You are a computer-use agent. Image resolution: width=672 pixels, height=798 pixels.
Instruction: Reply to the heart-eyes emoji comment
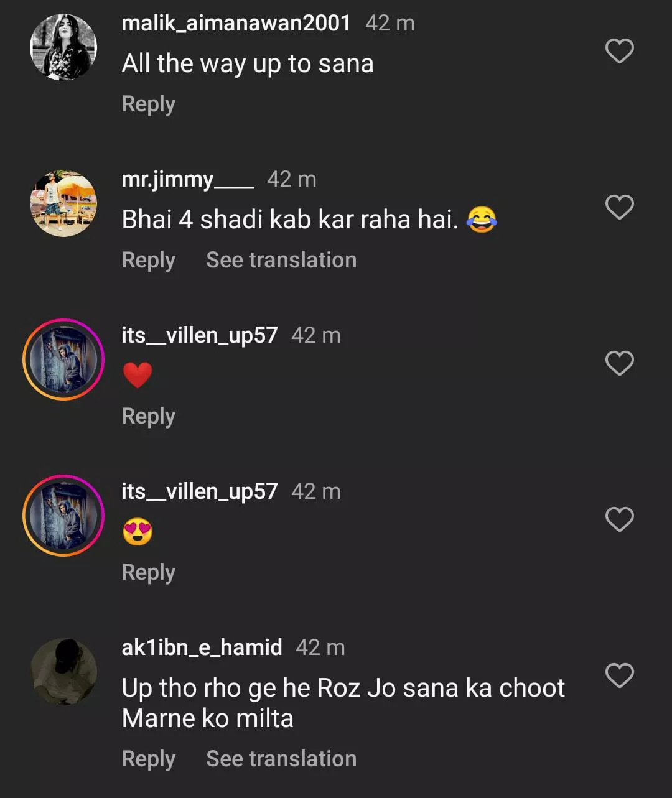148,572
